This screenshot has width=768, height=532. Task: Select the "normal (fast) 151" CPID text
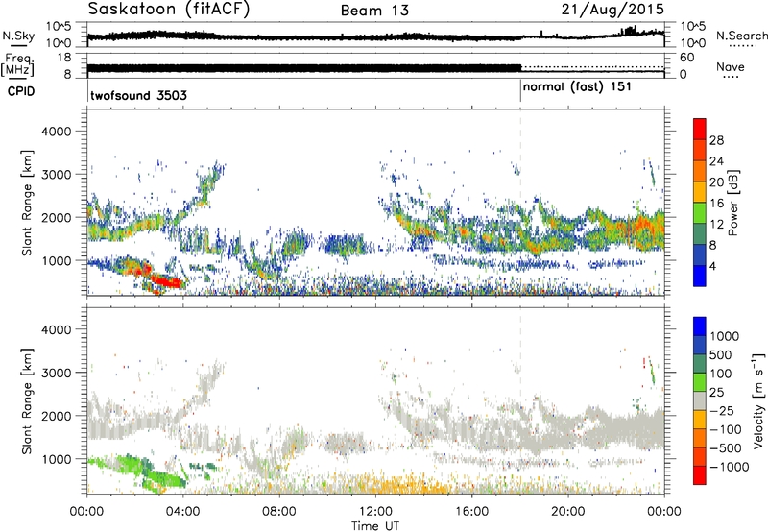[x=577, y=87]
